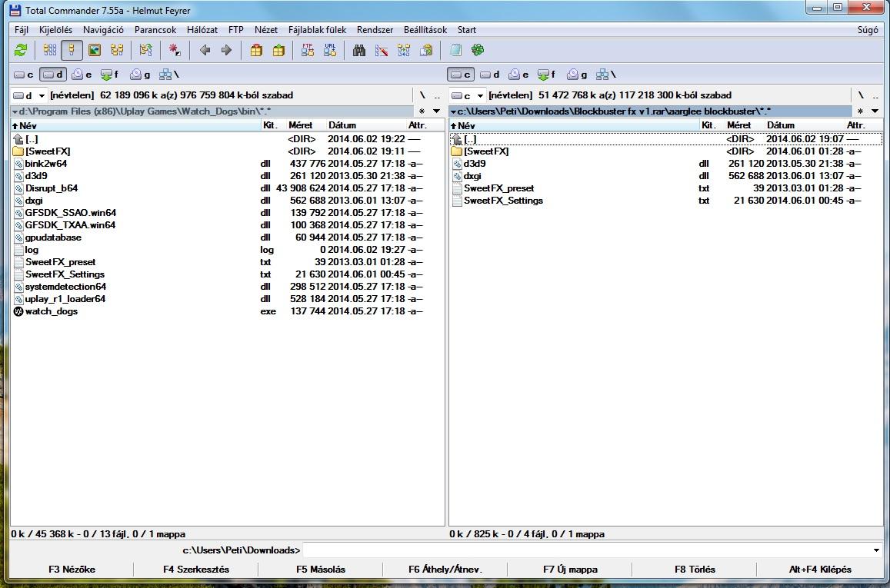
Task: Select the watch_dogs exe file icon
Action: click(x=18, y=311)
